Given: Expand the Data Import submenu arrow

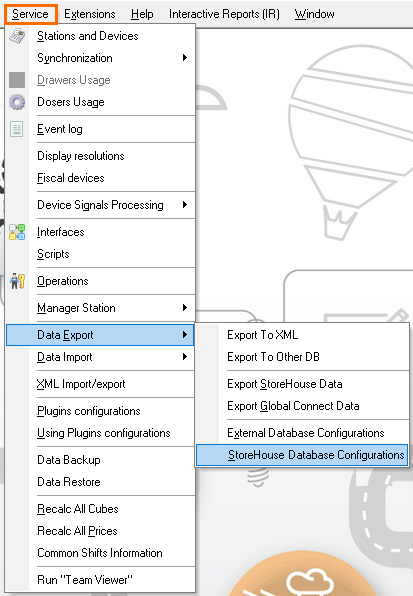Looking at the screenshot, I should point(185,357).
